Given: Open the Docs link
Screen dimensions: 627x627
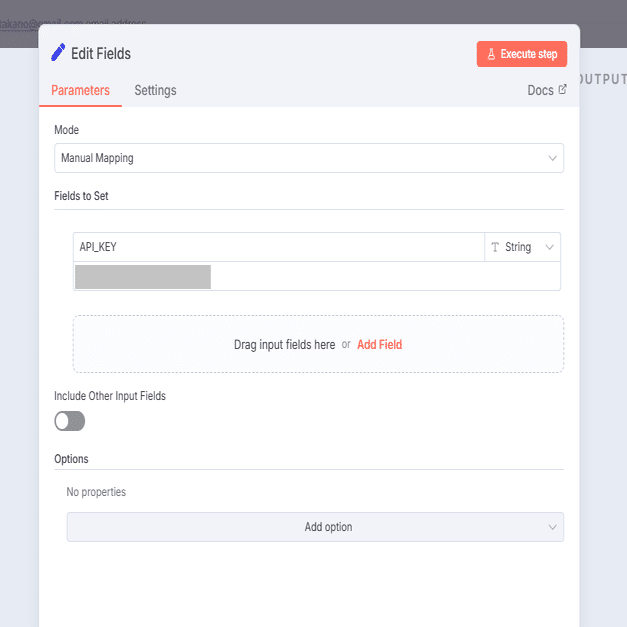Looking at the screenshot, I should pos(540,90).
